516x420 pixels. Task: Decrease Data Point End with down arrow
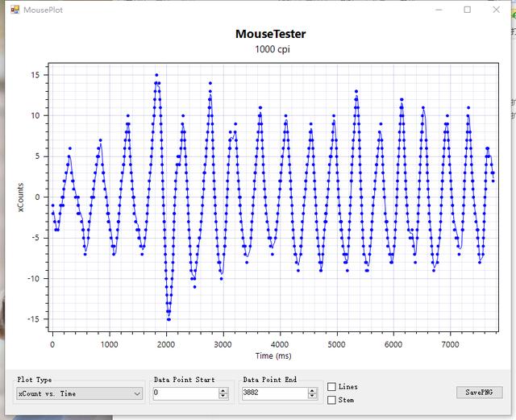coord(313,397)
